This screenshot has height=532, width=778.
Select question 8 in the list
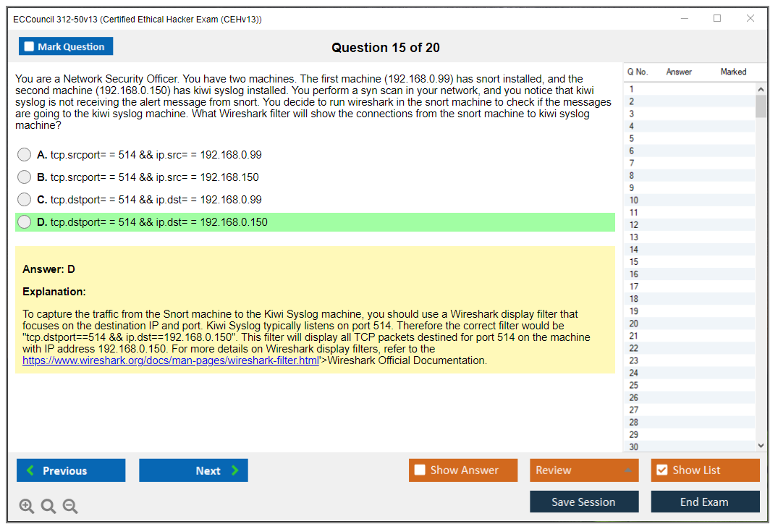click(x=690, y=176)
